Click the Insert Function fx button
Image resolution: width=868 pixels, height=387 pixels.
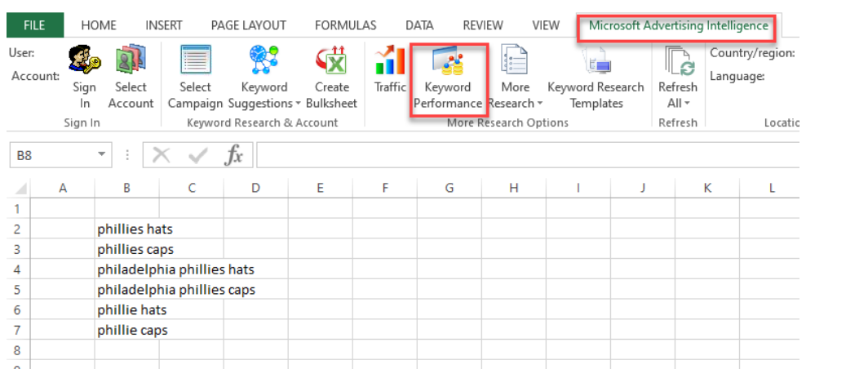234,154
